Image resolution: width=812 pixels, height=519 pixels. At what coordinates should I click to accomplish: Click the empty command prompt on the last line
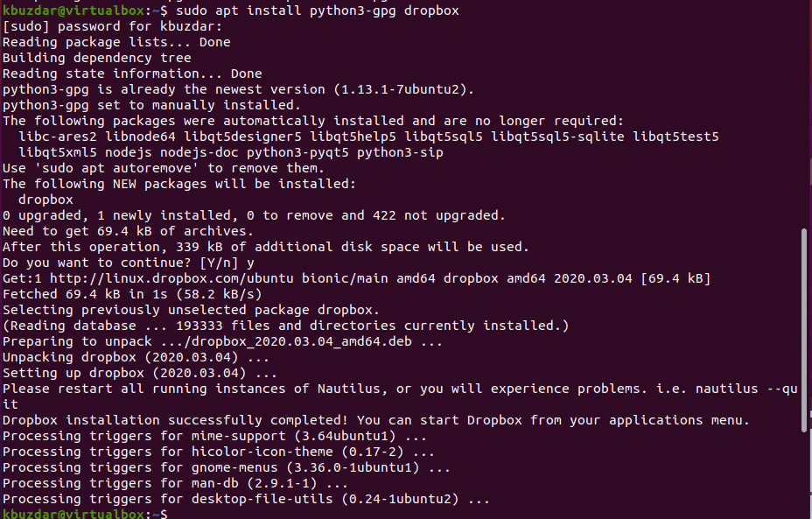click(85, 514)
